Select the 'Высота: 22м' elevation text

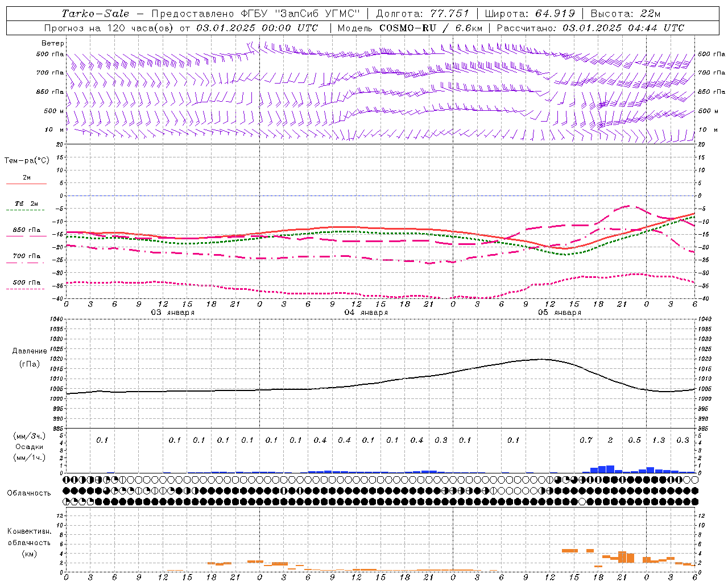click(626, 14)
